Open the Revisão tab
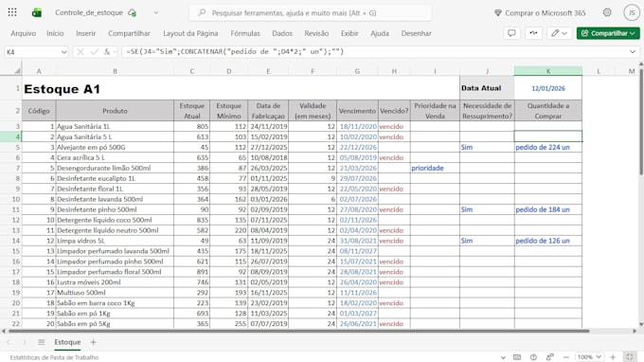This screenshot has height=362, width=644. 316,33
